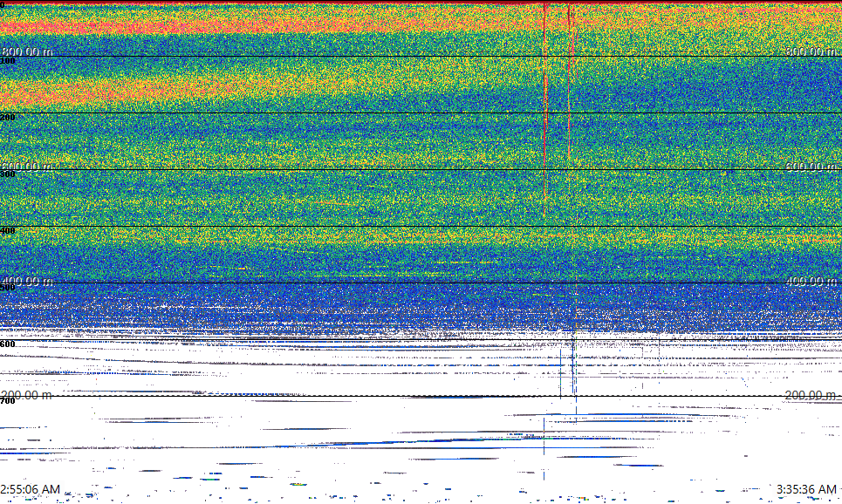
Task: Click the left-edge 800.00 m depth label
Action: 27,51
